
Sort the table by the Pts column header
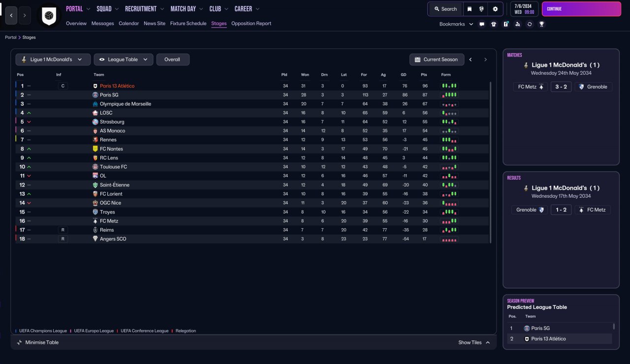tap(424, 75)
